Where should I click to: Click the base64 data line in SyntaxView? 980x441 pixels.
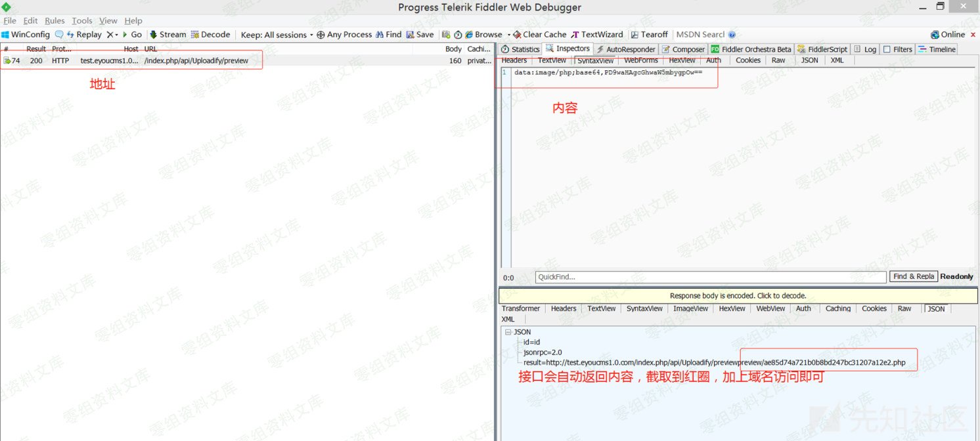[608, 72]
